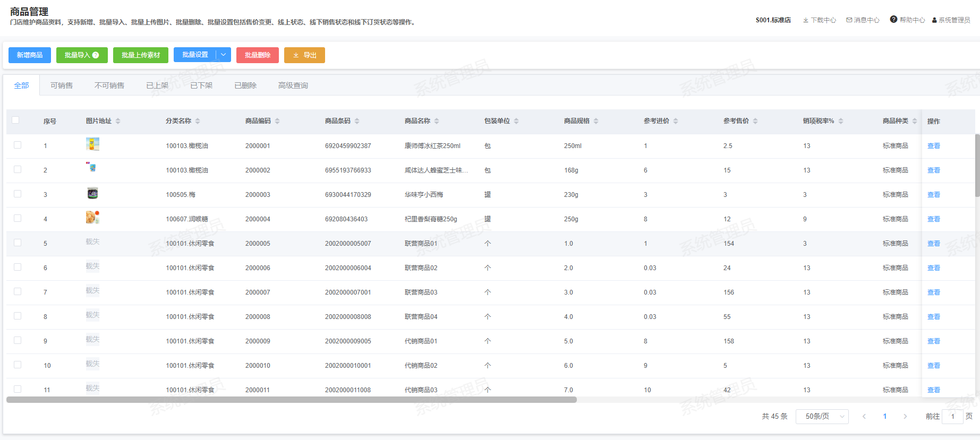
Task: Sort by 参考售价 column sort icon
Action: (755, 121)
